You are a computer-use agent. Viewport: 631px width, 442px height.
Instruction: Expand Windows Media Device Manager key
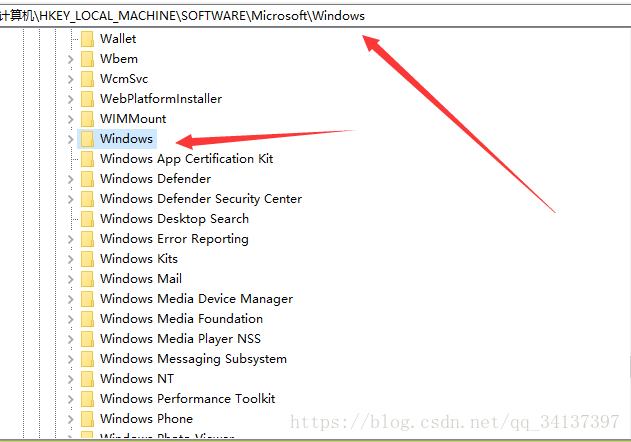point(71,299)
